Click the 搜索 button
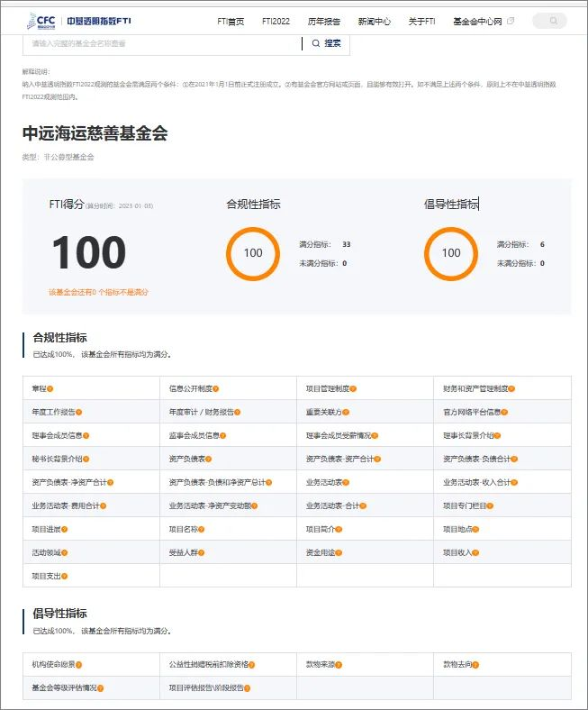 pyautogui.click(x=326, y=43)
